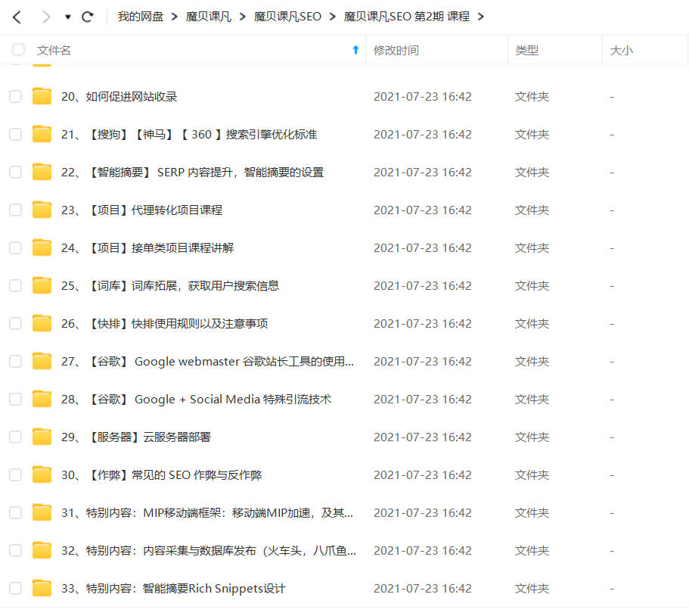Check the box for folder 32 内容采集
Viewport: 689px width, 616px height.
[x=15, y=550]
